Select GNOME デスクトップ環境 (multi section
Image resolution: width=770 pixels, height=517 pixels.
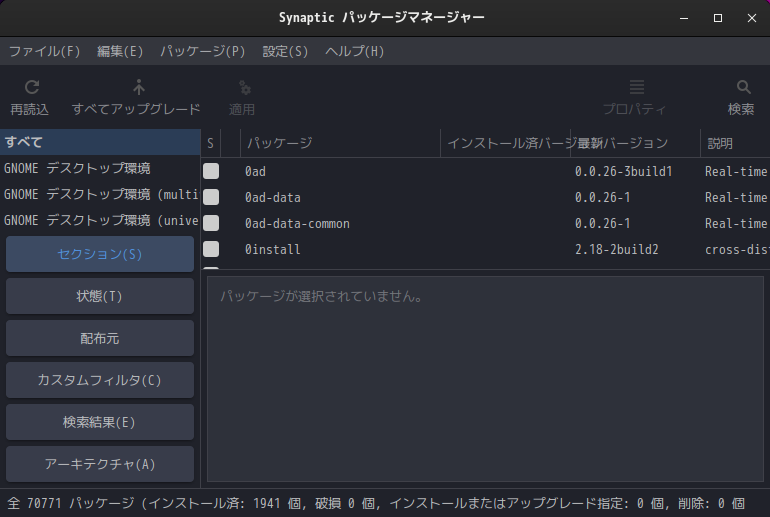click(100, 194)
